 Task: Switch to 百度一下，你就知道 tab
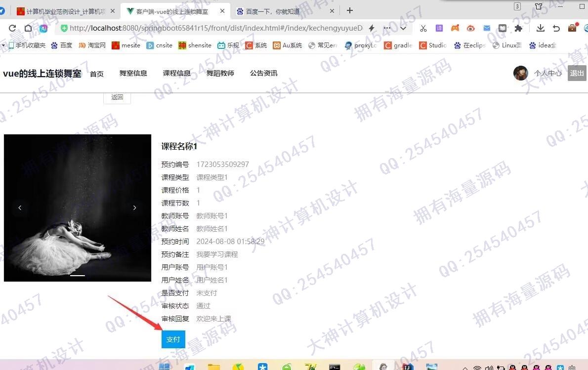273,12
